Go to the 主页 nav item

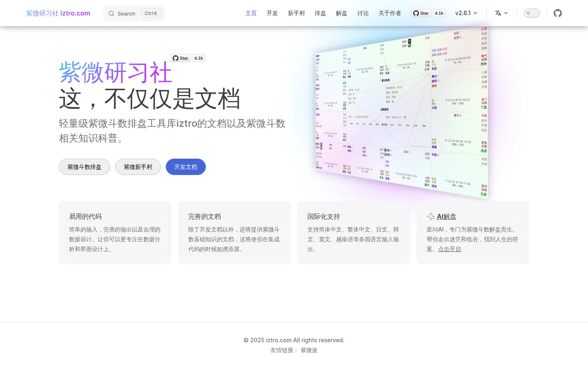pyautogui.click(x=251, y=13)
